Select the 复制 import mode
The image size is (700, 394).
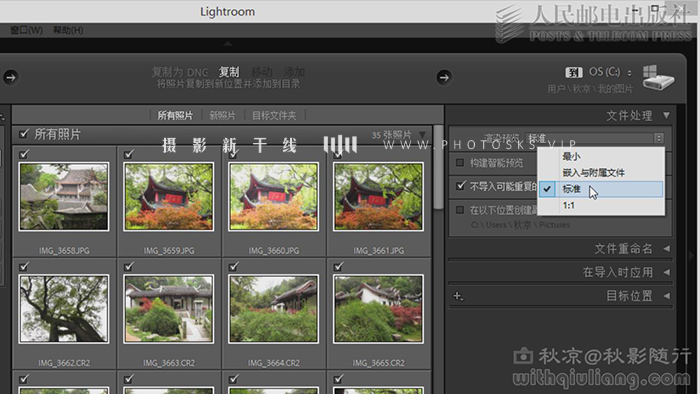229,72
